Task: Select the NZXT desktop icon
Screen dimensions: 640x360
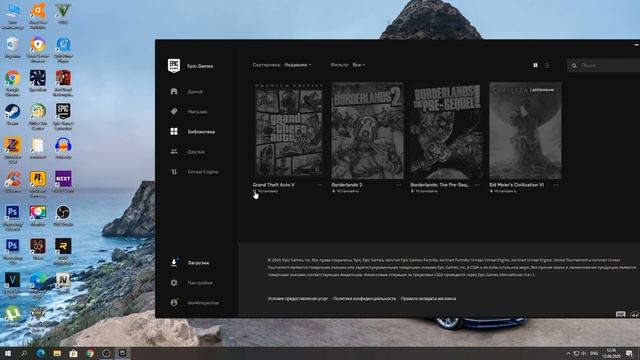Action: pyautogui.click(x=63, y=182)
